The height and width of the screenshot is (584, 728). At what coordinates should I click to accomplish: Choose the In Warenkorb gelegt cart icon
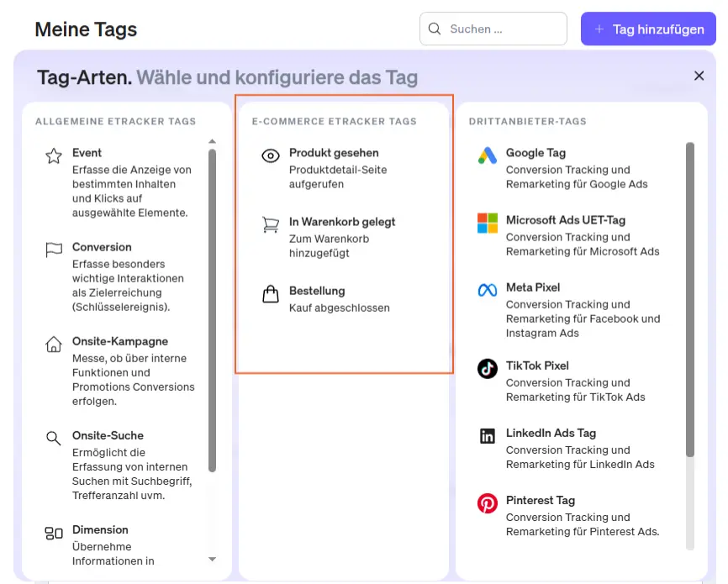tap(270, 224)
